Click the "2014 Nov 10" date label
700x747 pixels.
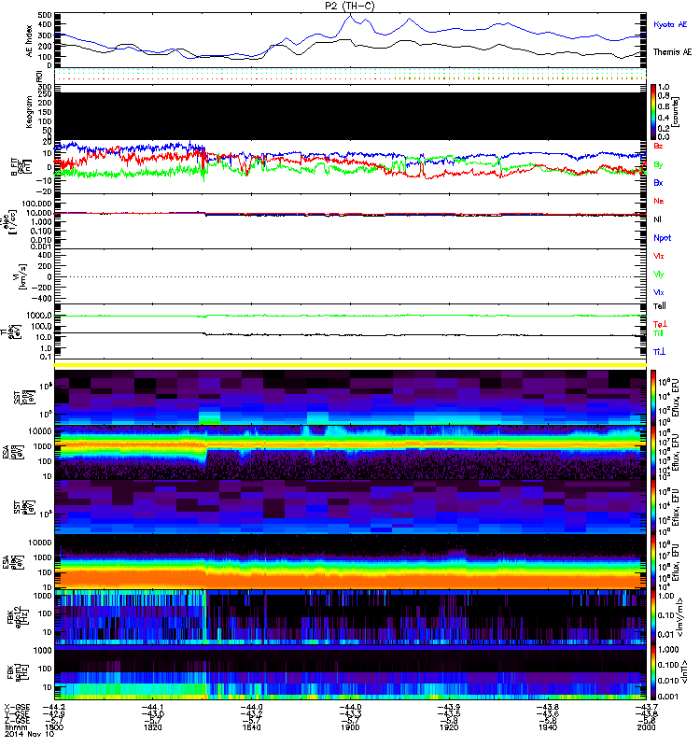pyautogui.click(x=29, y=734)
